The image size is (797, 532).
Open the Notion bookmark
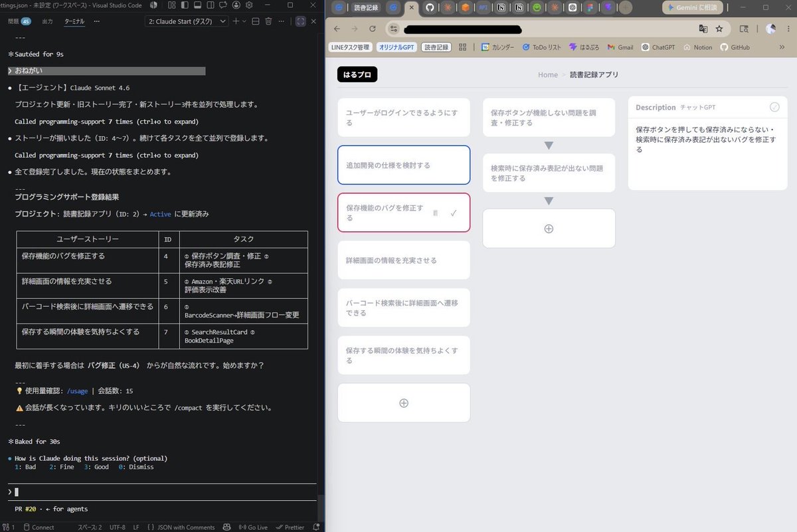697,47
